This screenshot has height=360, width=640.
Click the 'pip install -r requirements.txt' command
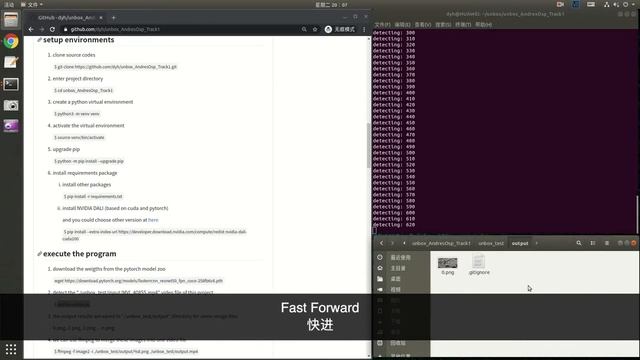coord(93,197)
